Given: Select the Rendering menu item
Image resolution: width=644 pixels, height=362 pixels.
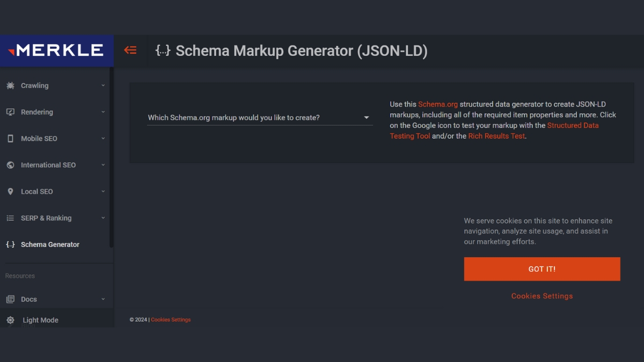Looking at the screenshot, I should (x=37, y=112).
